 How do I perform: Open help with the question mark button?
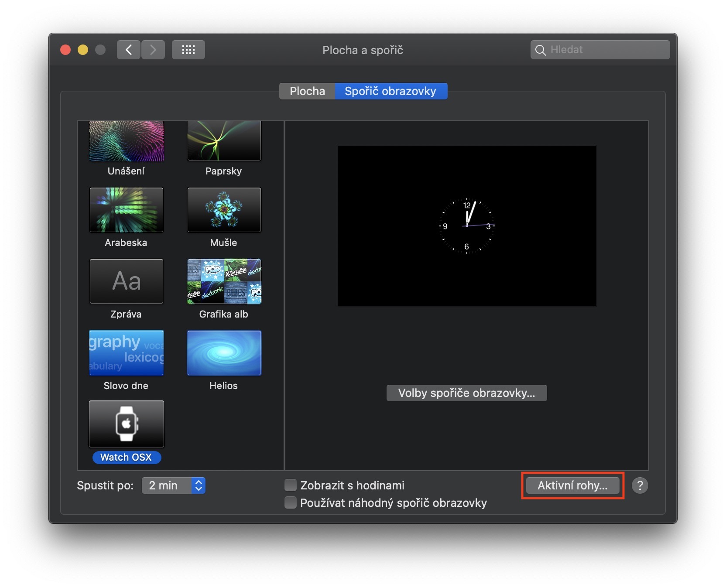point(640,485)
